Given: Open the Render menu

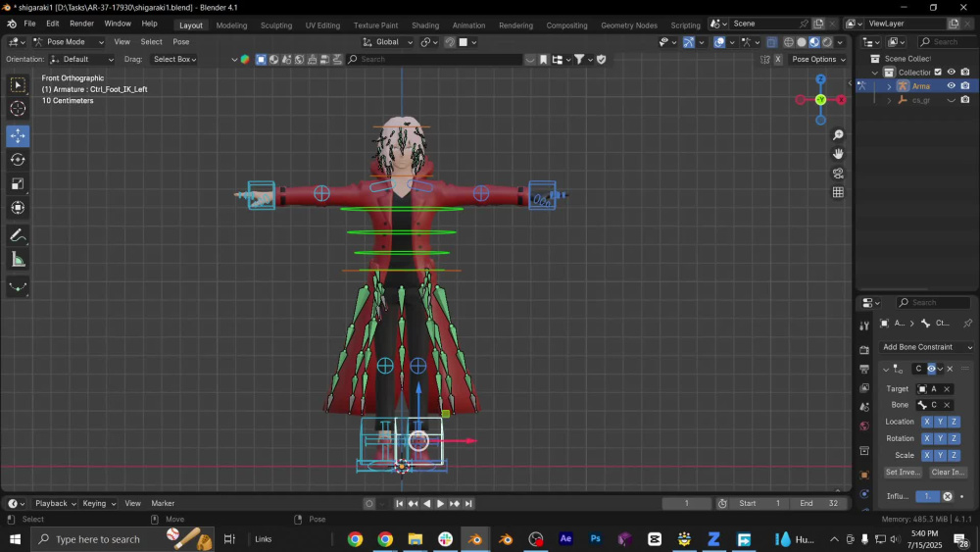Looking at the screenshot, I should [x=81, y=24].
